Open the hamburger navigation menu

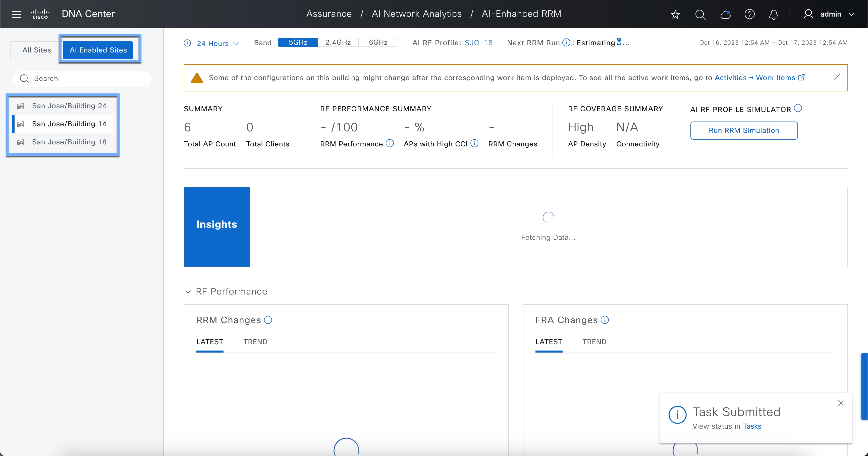tap(16, 14)
